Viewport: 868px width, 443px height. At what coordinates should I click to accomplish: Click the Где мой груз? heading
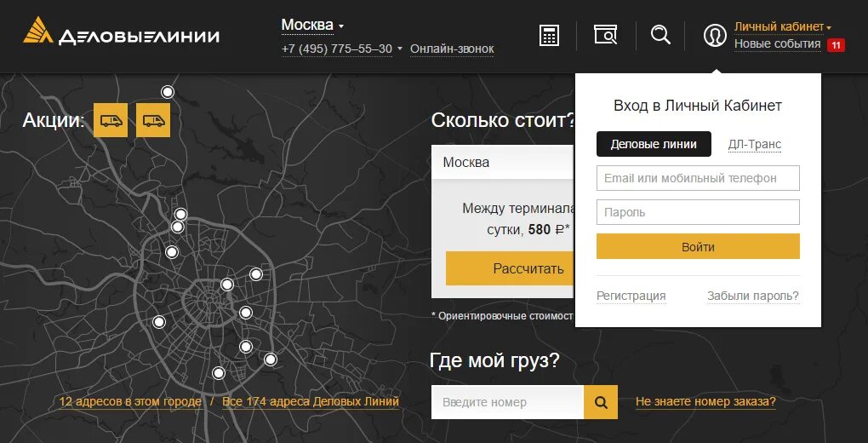pos(495,361)
